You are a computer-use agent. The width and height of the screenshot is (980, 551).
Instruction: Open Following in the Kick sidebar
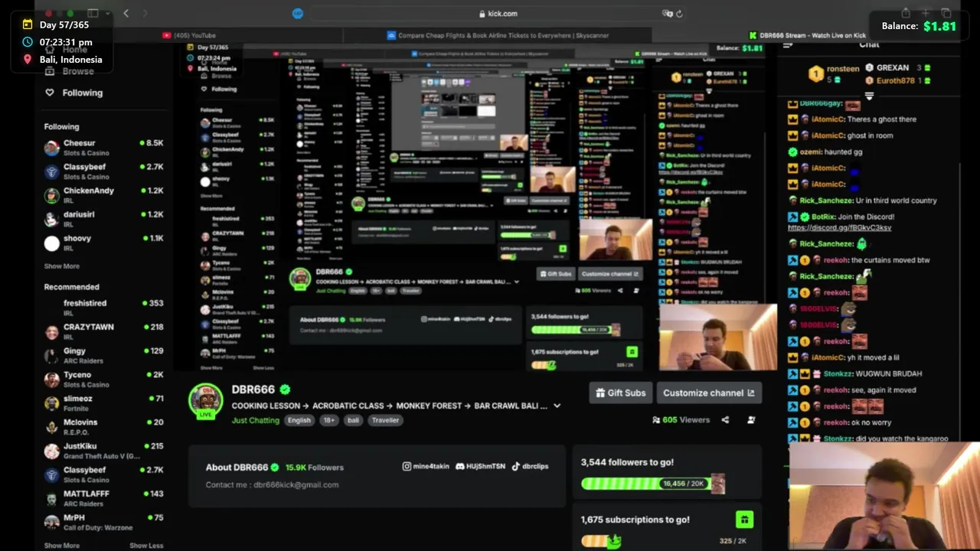click(73, 93)
